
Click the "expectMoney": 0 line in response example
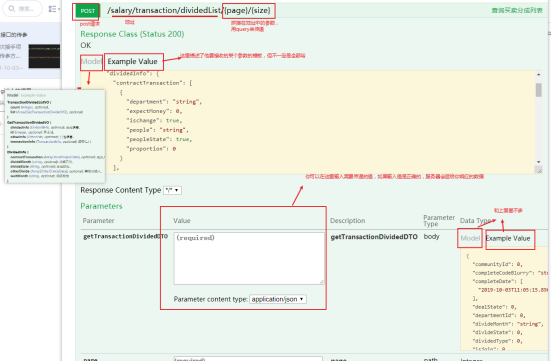[x=154, y=111]
